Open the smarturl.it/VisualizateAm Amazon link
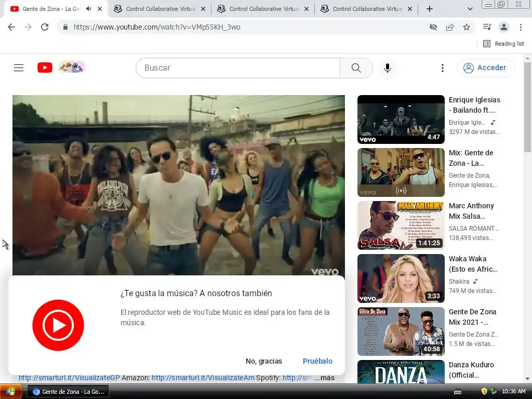 (203, 378)
